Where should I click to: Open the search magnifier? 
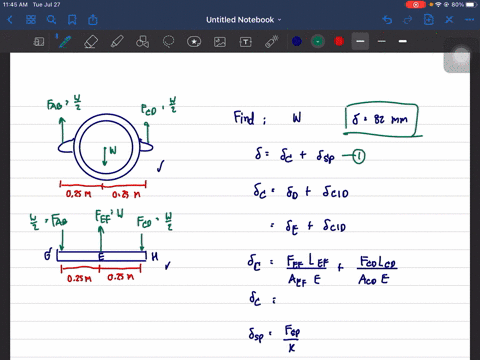point(51,20)
